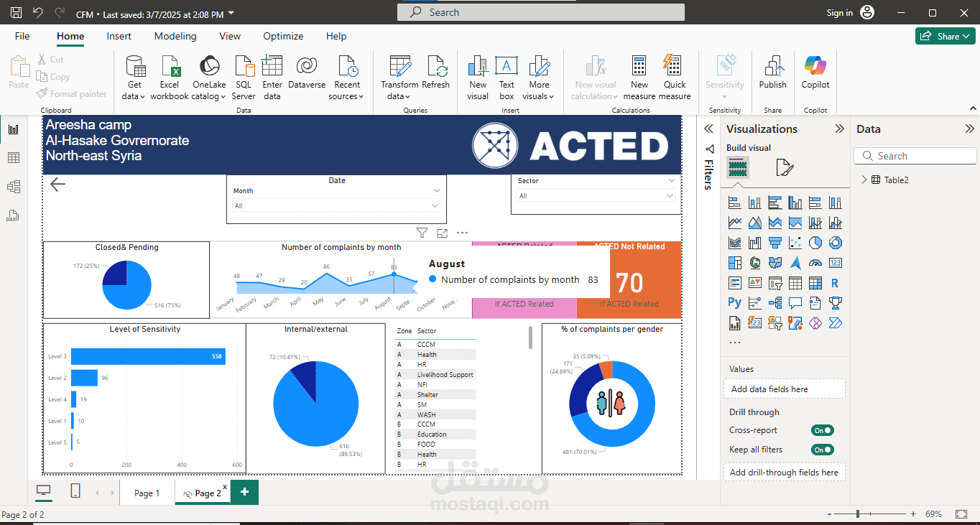Viewport: 980px width, 525px height.
Task: Choose the line chart visualization
Action: click(734, 223)
